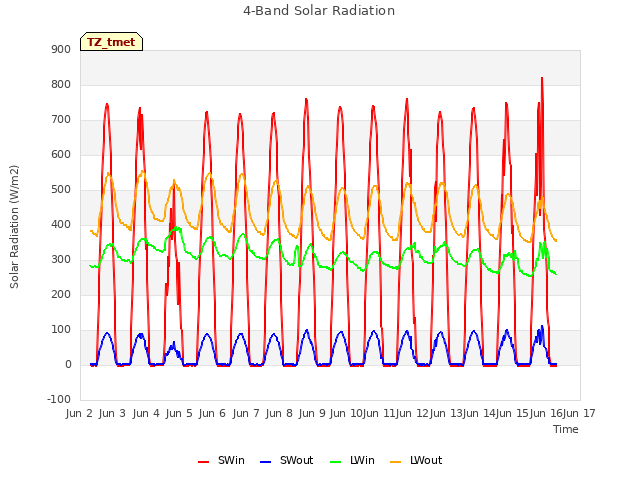Screen dimensions: 640x480
Task: Click the 500 y-axis tick label
Action: pyautogui.click(x=61, y=189)
